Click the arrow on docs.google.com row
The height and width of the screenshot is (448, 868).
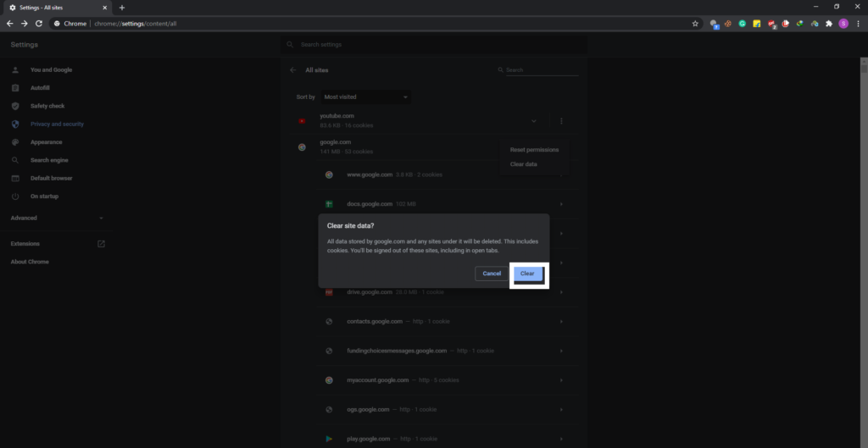(561, 204)
